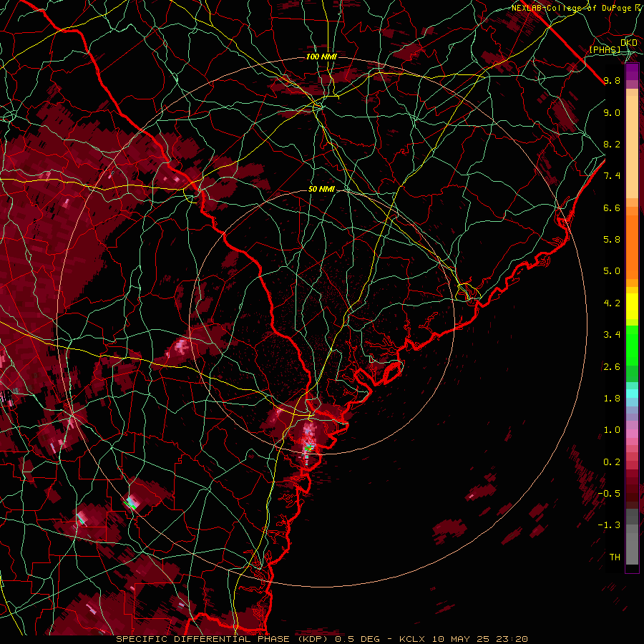Click the "5.0" scale value
Image resolution: width=644 pixels, height=644 pixels.
(612, 271)
